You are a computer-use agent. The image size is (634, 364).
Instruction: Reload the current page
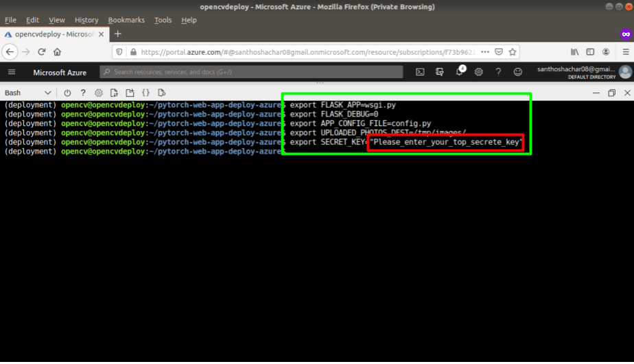coord(41,51)
